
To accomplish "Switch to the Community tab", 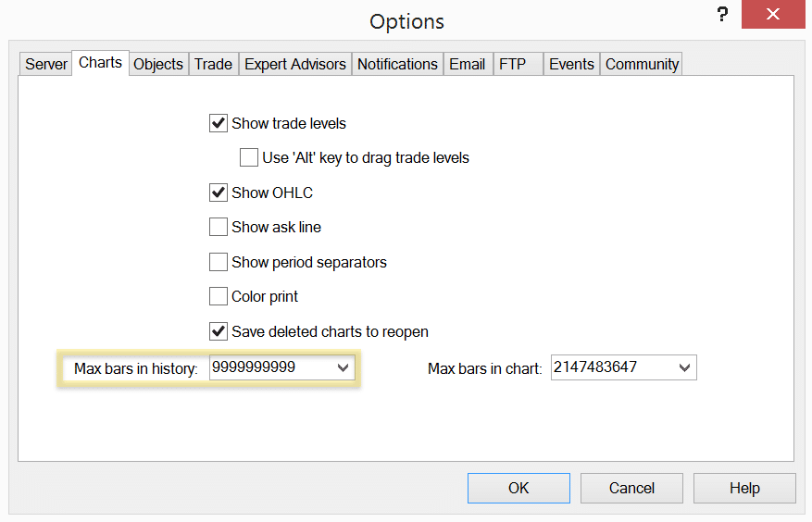I will pyautogui.click(x=642, y=64).
